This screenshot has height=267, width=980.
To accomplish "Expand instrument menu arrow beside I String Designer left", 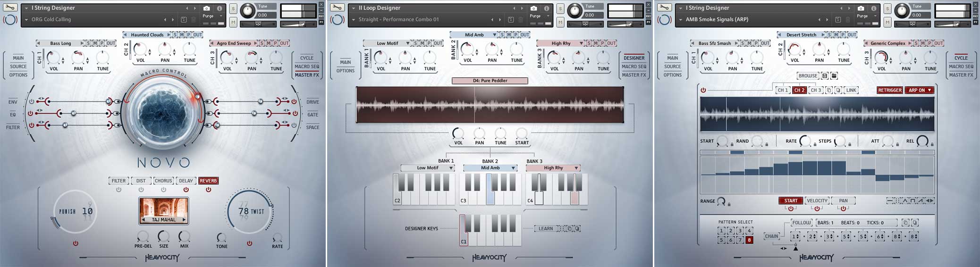I will [x=26, y=8].
